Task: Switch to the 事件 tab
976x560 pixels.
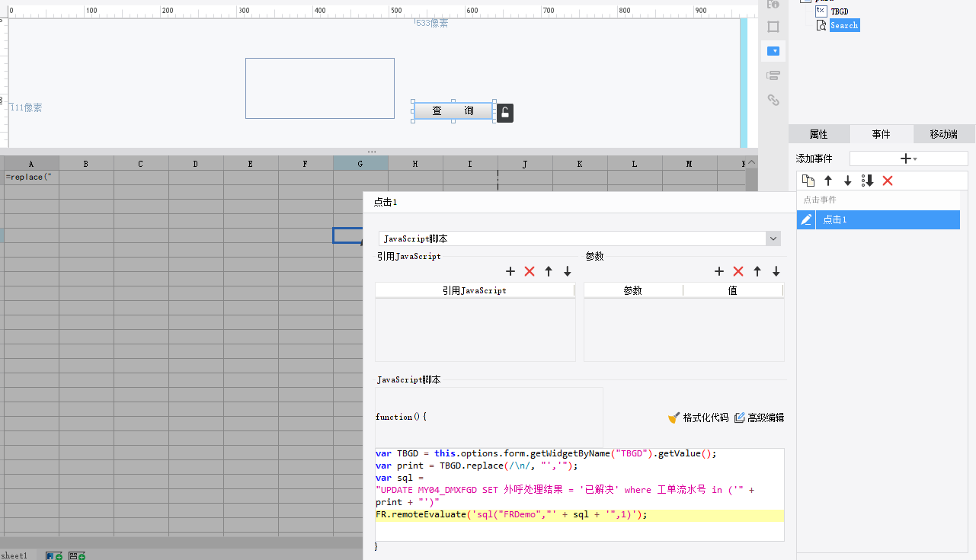Action: pyautogui.click(x=881, y=134)
